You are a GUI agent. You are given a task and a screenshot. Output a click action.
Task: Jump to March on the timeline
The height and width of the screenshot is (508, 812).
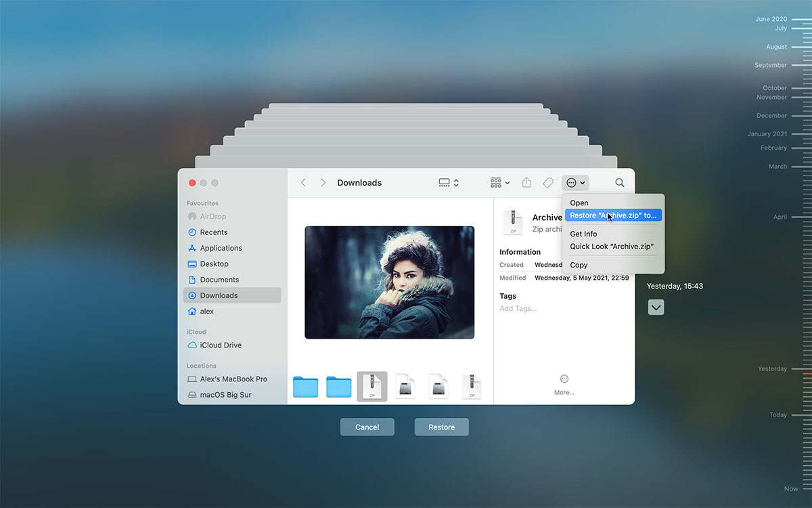point(777,167)
